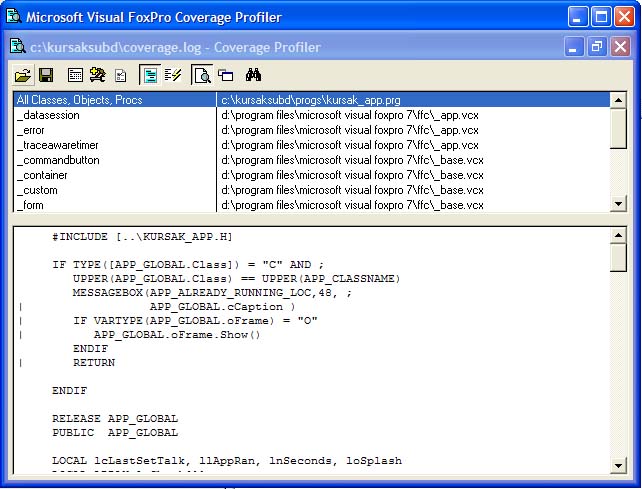The height and width of the screenshot is (489, 642).
Task: Maximize the main Coverage Profiler window
Action: 601,17
